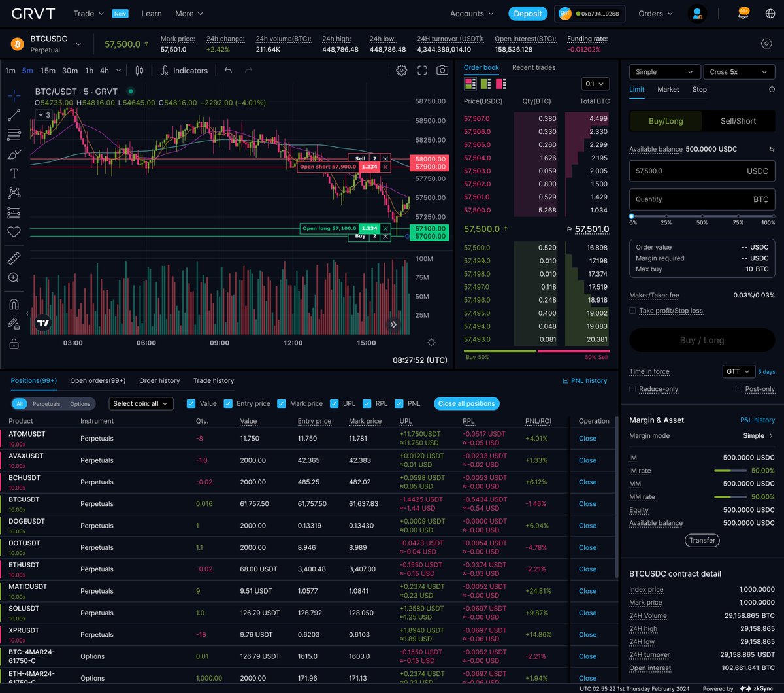Select the Sell/Short side button
This screenshot has height=693, width=784.
click(738, 121)
